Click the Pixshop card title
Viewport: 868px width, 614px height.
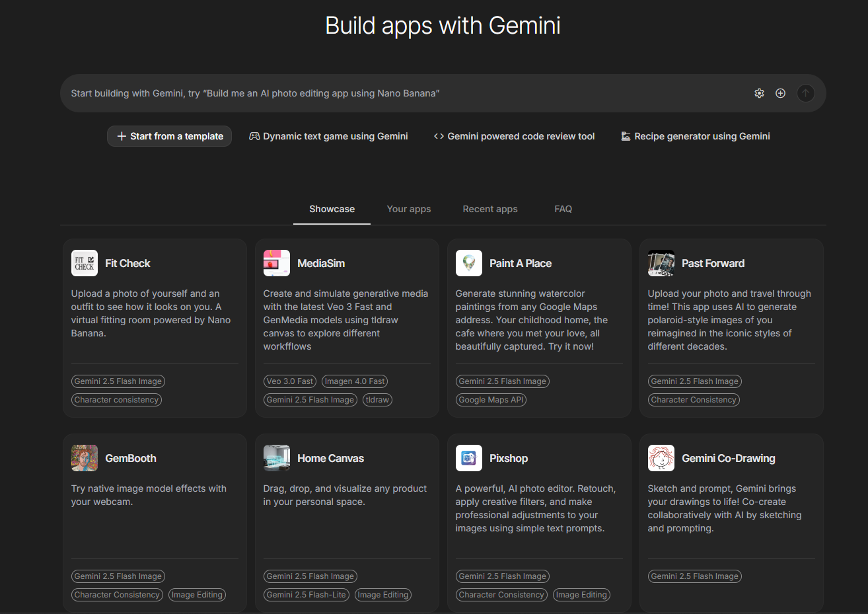tap(509, 458)
